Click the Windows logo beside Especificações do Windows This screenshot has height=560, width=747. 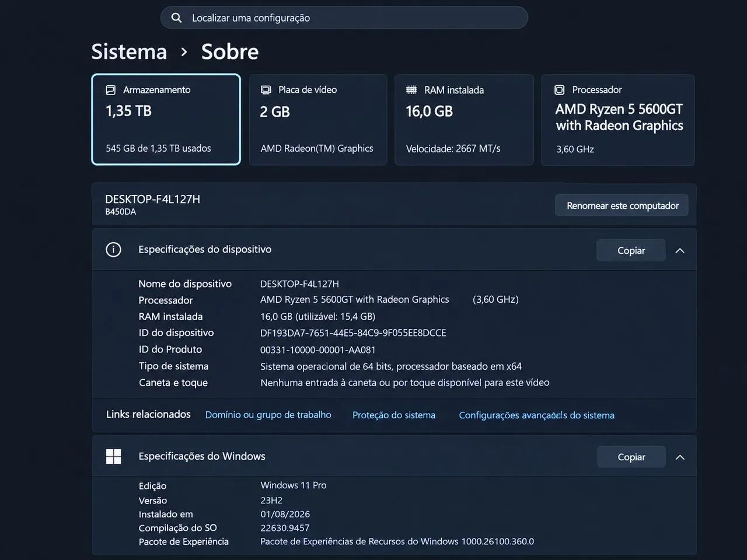113,457
